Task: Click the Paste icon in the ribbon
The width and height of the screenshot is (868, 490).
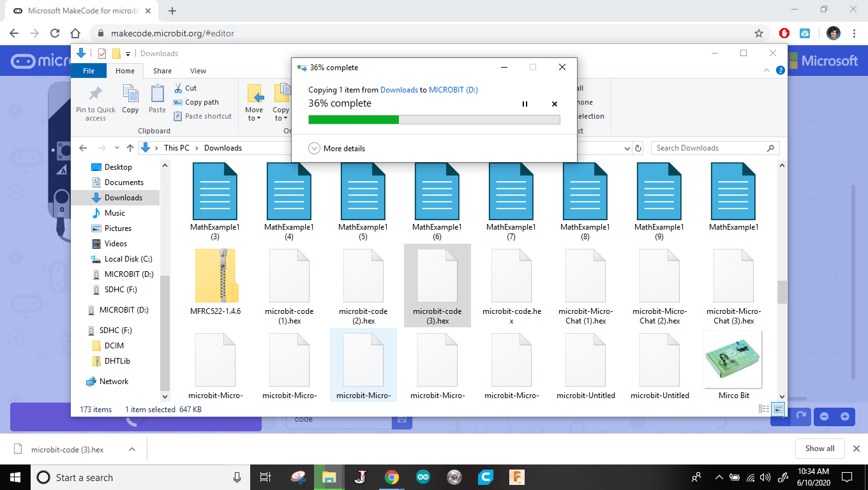Action: tap(157, 94)
